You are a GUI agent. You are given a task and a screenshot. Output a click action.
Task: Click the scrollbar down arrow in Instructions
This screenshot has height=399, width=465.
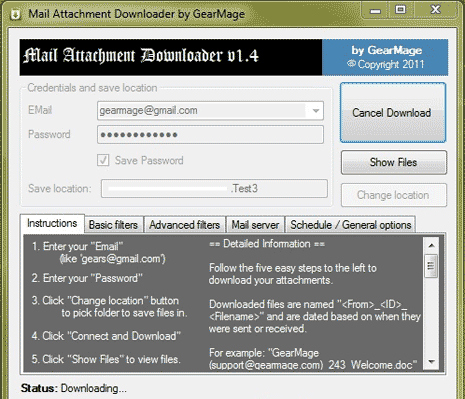click(x=431, y=362)
